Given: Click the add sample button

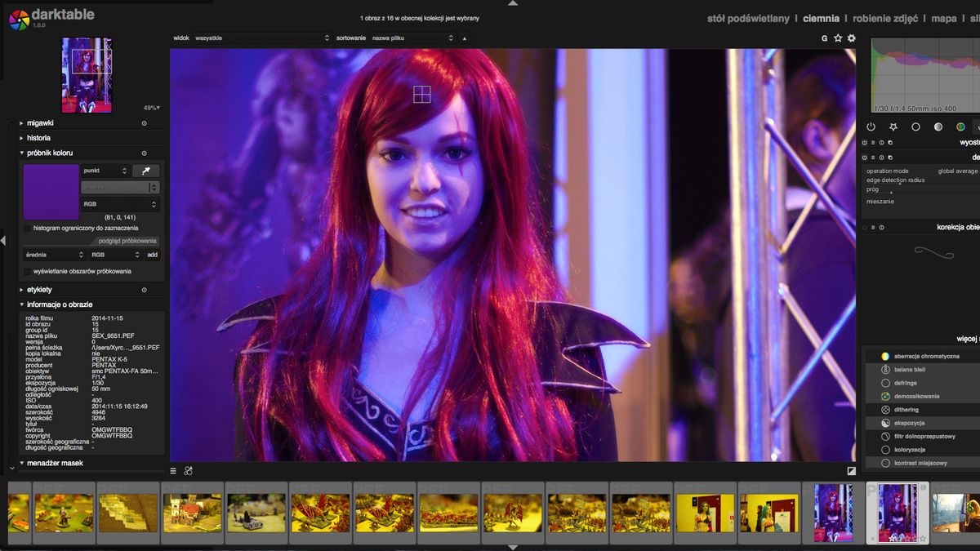Looking at the screenshot, I should 152,255.
